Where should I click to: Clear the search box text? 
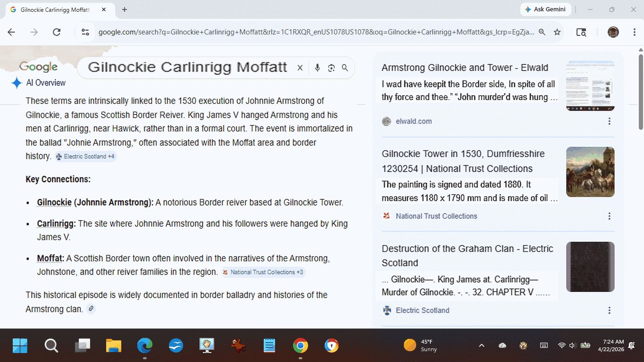point(300,68)
